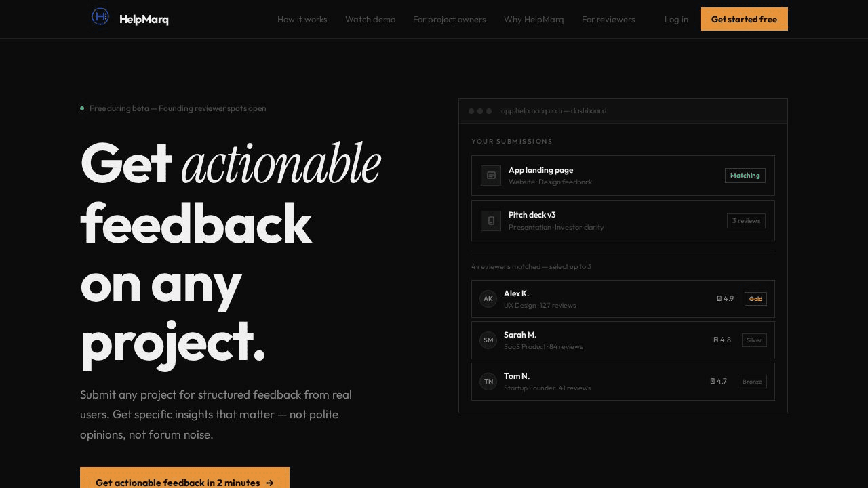Click the Log in link

click(676, 20)
